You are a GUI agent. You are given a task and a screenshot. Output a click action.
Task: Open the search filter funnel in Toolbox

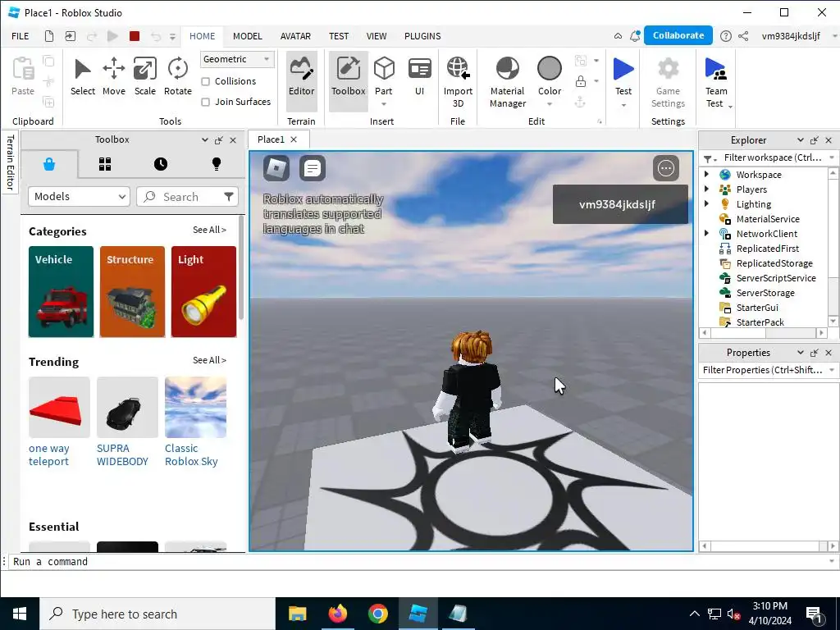(x=229, y=197)
